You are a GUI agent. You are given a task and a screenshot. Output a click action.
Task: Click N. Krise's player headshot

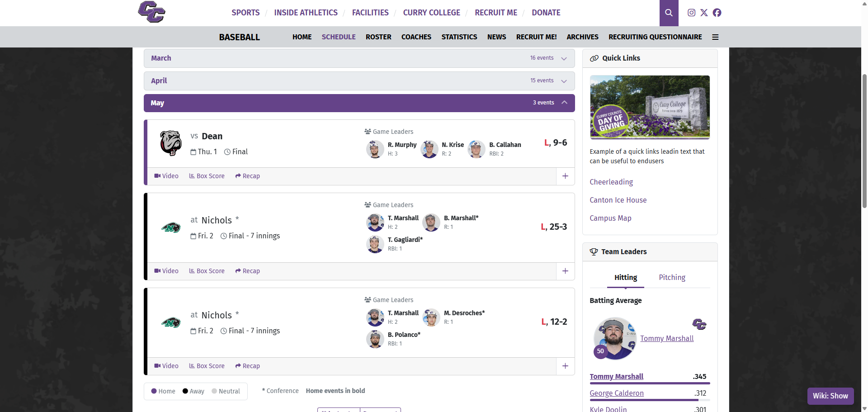coord(429,149)
